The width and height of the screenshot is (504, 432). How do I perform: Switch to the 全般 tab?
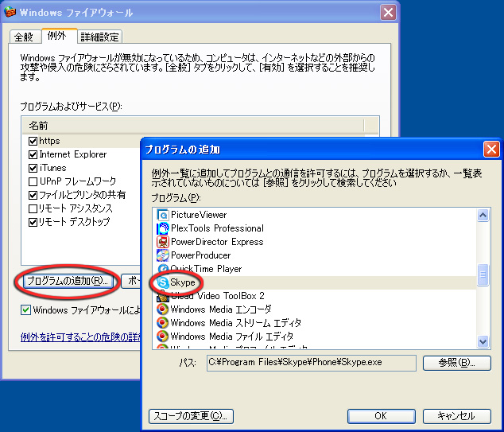pos(24,37)
